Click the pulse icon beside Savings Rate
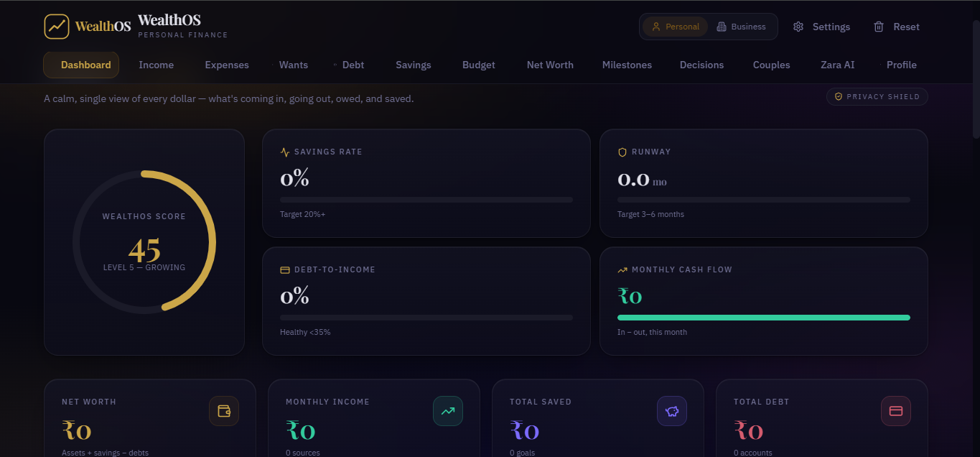980x457 pixels. (285, 152)
